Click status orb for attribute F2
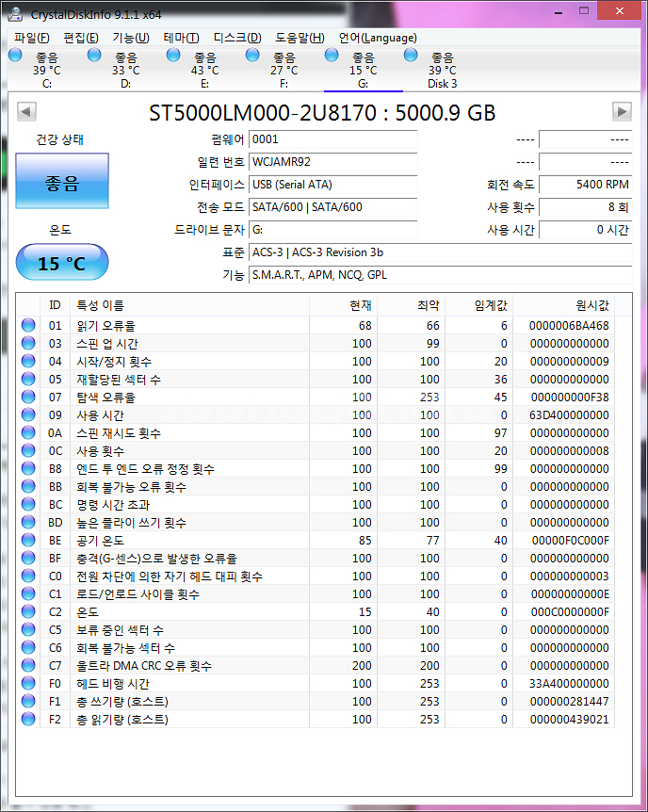This screenshot has width=648, height=812. click(28, 719)
